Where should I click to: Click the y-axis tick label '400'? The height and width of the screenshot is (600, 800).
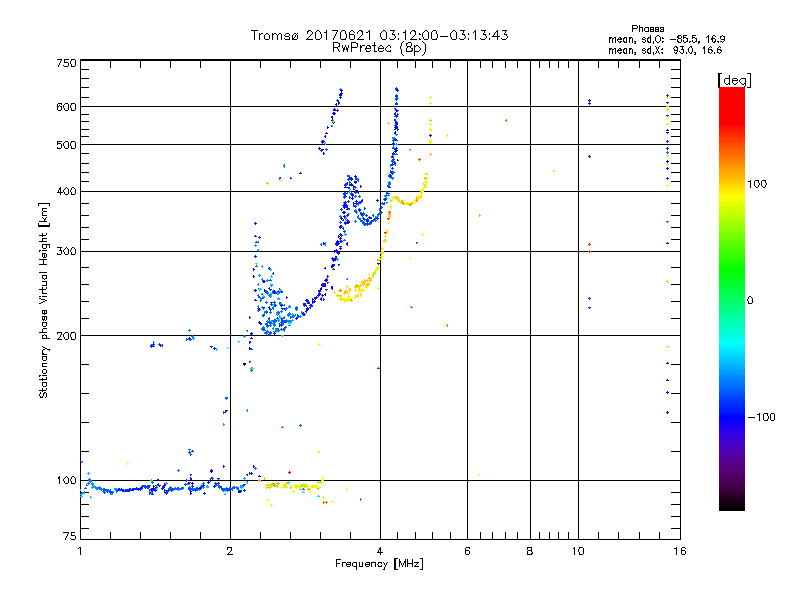click(66, 191)
